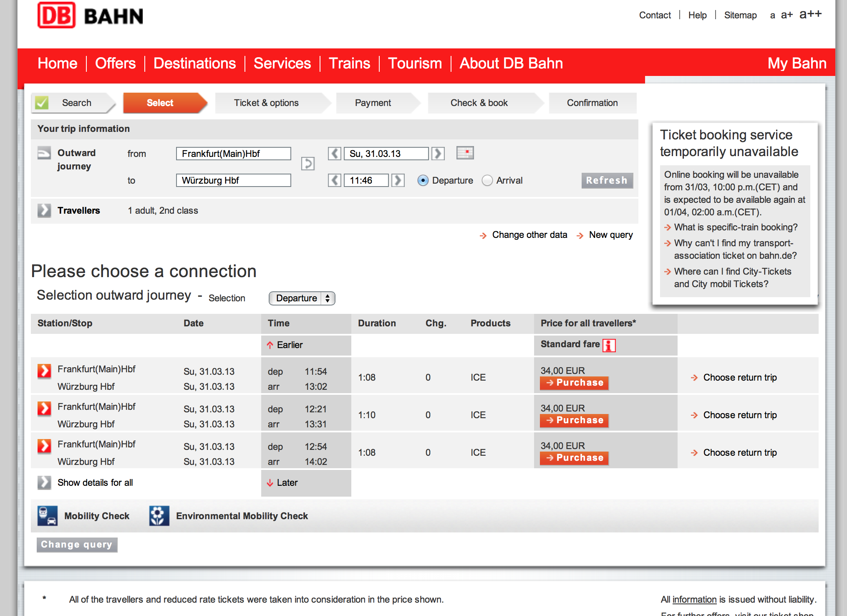Open the Departure selection dropdown

[x=302, y=298]
